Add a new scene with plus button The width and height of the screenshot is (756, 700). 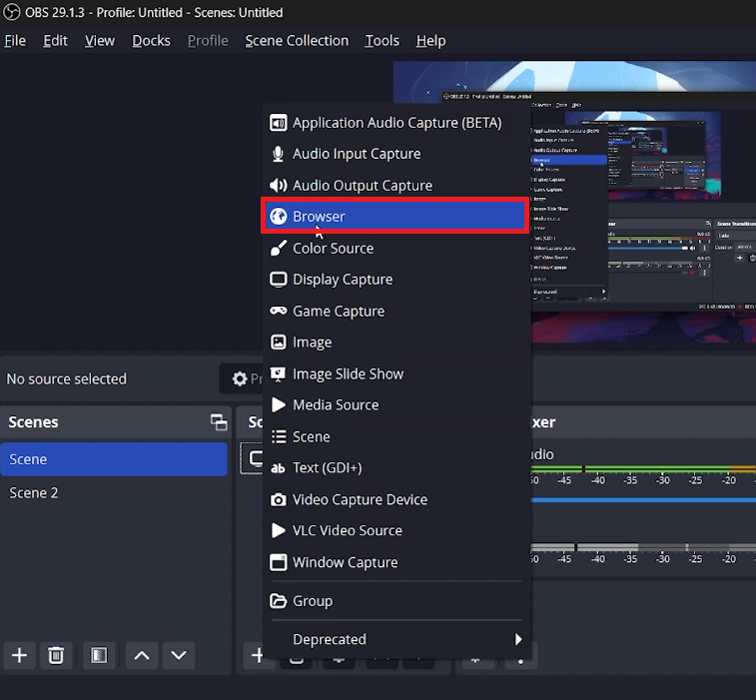[x=19, y=655]
